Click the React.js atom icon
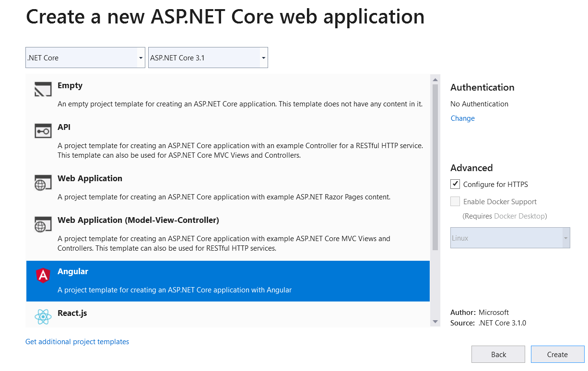This screenshot has height=371, width=588. (x=43, y=316)
